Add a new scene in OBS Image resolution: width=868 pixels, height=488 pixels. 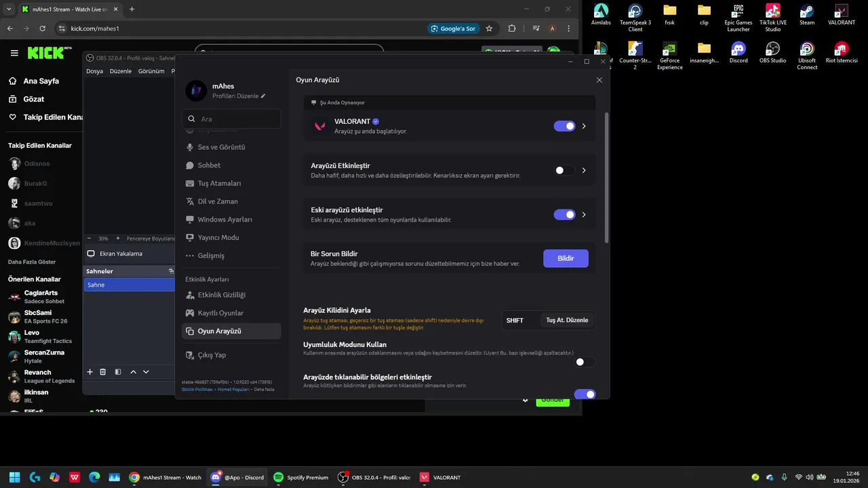(90, 372)
